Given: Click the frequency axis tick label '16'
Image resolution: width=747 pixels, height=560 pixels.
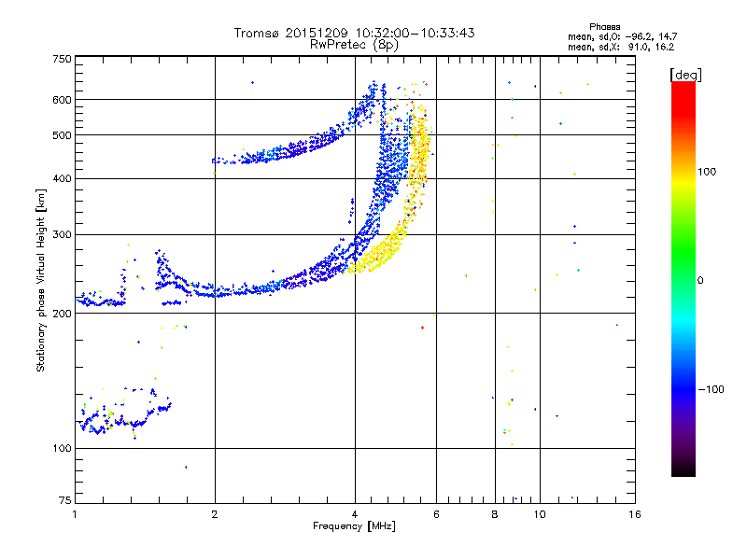Looking at the screenshot, I should 635,514.
